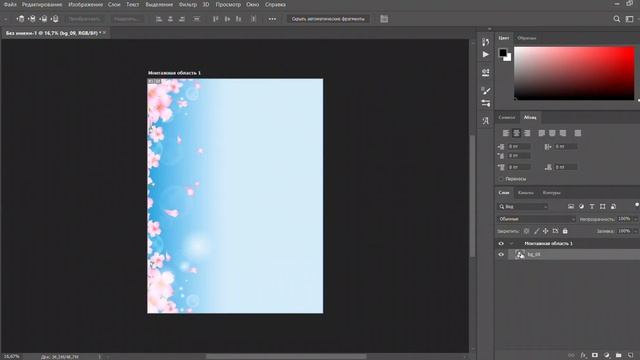
Task: Open the status bar info arrow
Action: pos(99,357)
